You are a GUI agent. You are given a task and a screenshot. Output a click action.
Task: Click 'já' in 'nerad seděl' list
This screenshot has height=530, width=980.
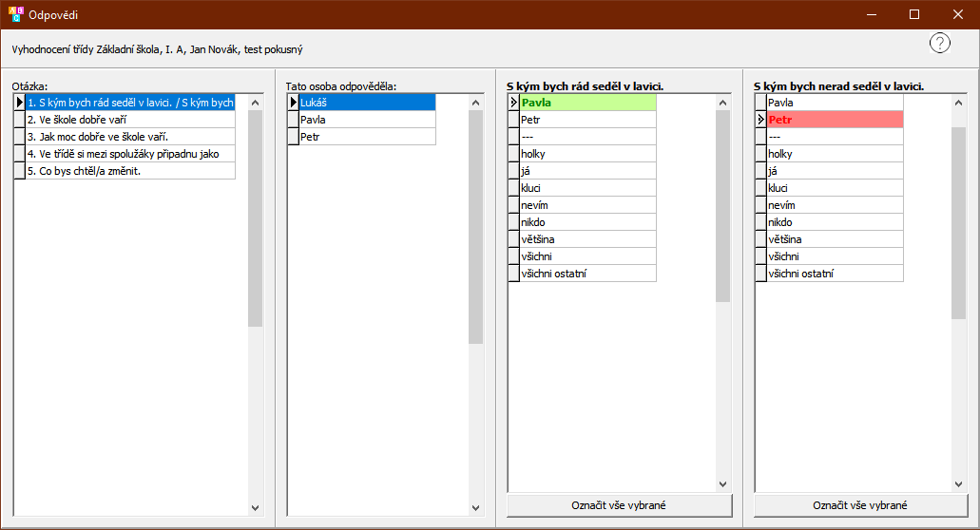835,171
